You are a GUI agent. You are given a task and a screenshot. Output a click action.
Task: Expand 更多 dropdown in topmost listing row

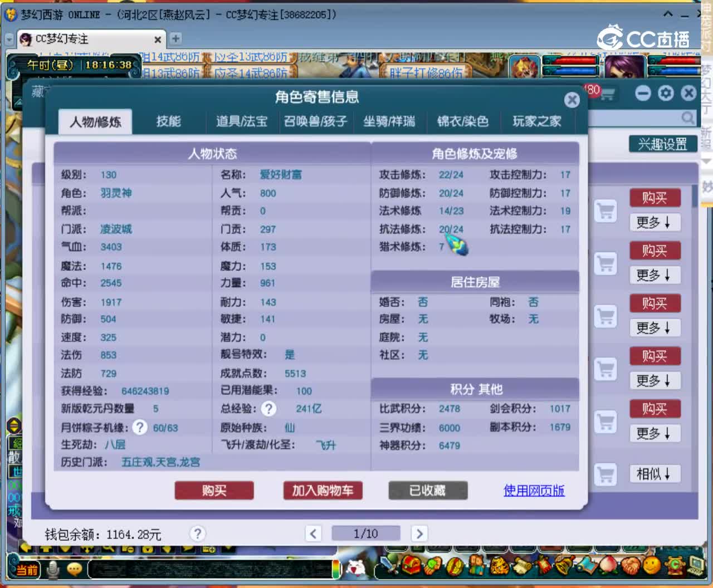coord(655,222)
